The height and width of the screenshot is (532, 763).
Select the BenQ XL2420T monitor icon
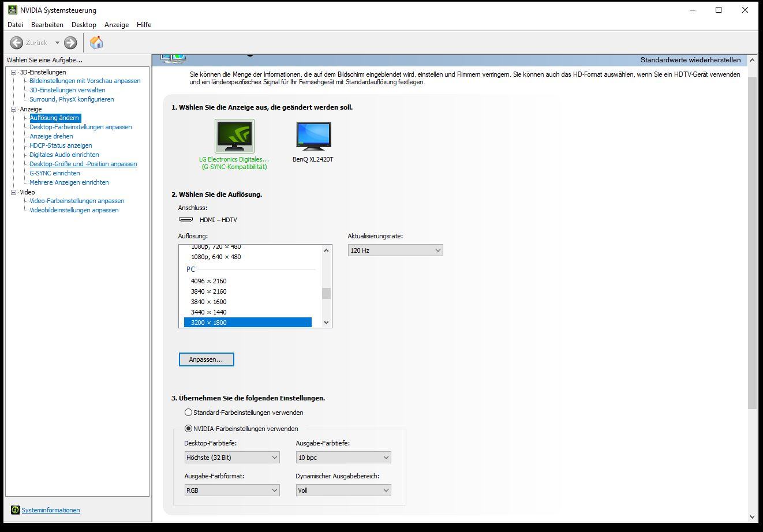[x=313, y=136]
